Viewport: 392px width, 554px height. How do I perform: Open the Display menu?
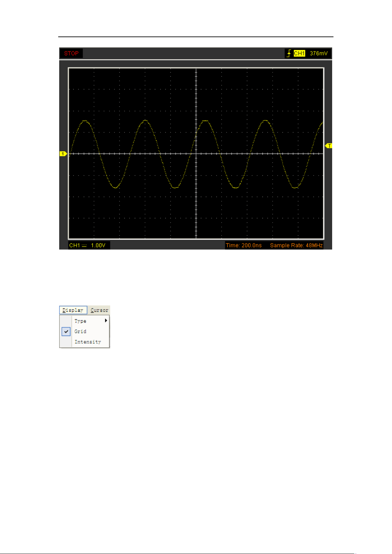click(x=73, y=310)
